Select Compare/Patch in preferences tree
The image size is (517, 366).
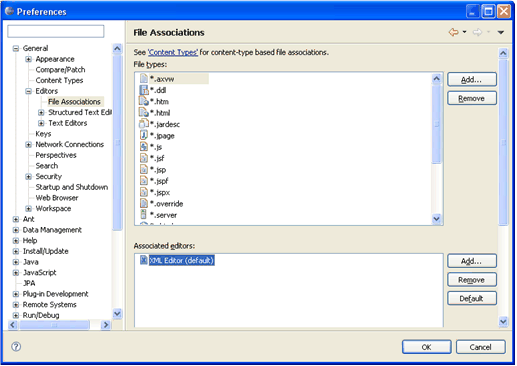tap(60, 70)
